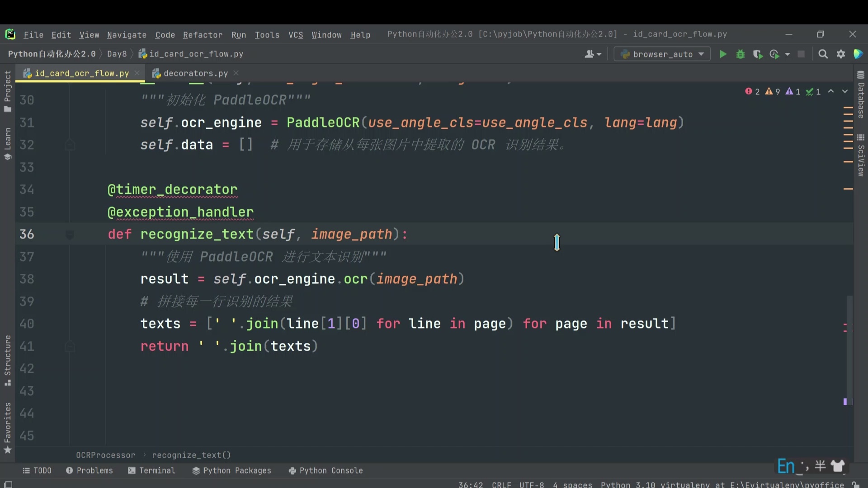Open the Database tool window

tap(861, 94)
